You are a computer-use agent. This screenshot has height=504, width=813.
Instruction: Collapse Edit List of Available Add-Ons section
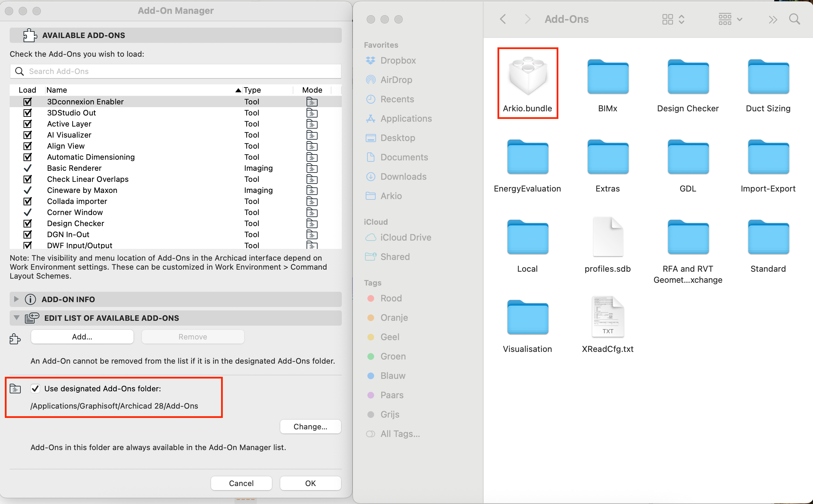pos(16,318)
